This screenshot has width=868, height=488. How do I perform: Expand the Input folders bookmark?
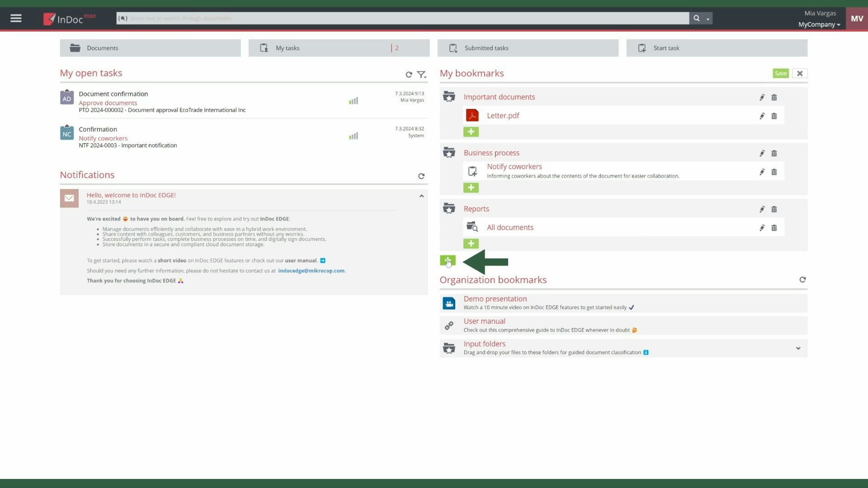point(798,348)
